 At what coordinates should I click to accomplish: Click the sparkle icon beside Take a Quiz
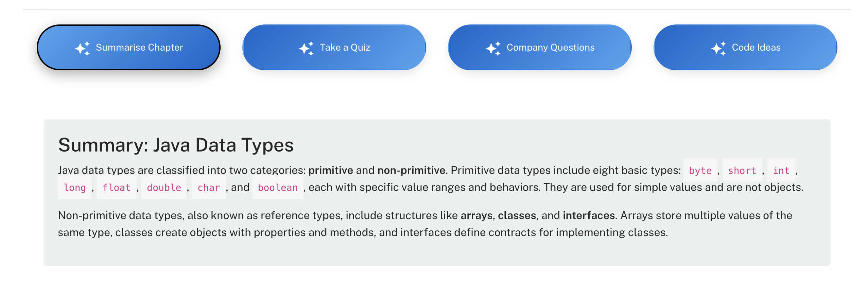point(306,48)
